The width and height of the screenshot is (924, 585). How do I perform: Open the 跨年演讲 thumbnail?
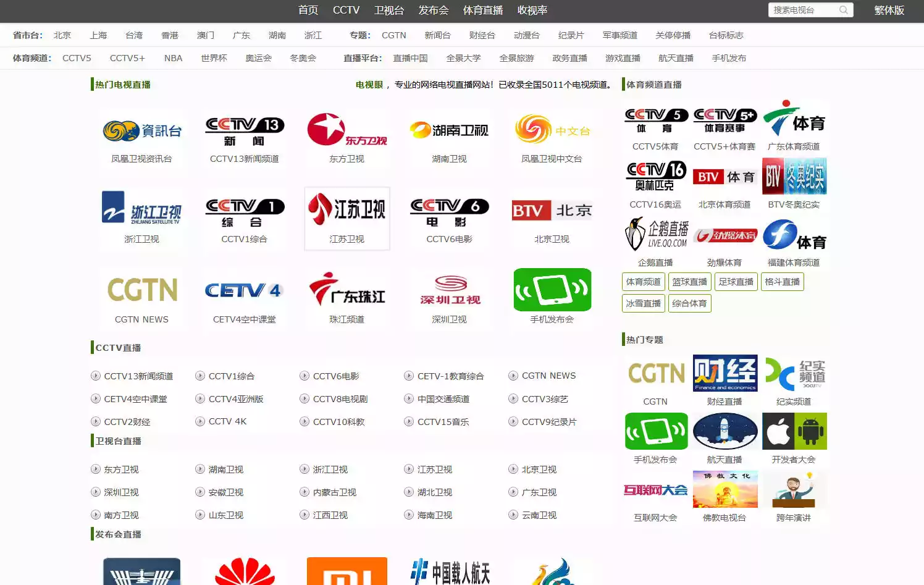point(794,489)
